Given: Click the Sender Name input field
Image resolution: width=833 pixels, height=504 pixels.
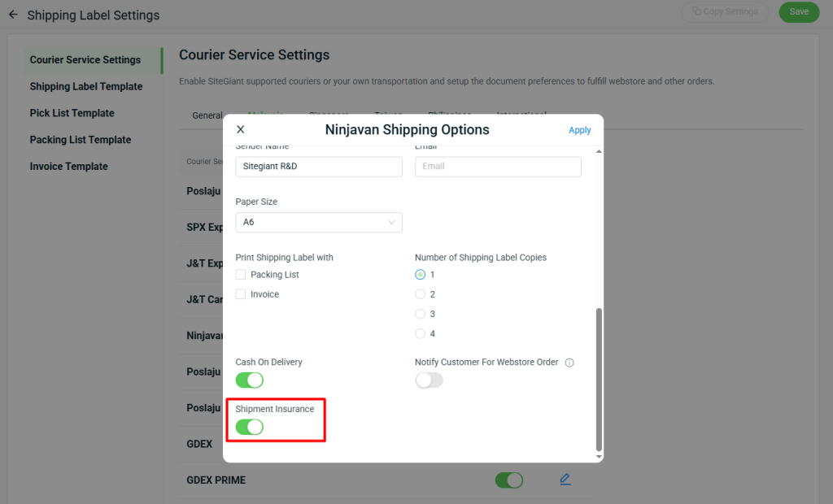Looking at the screenshot, I should click(x=319, y=166).
